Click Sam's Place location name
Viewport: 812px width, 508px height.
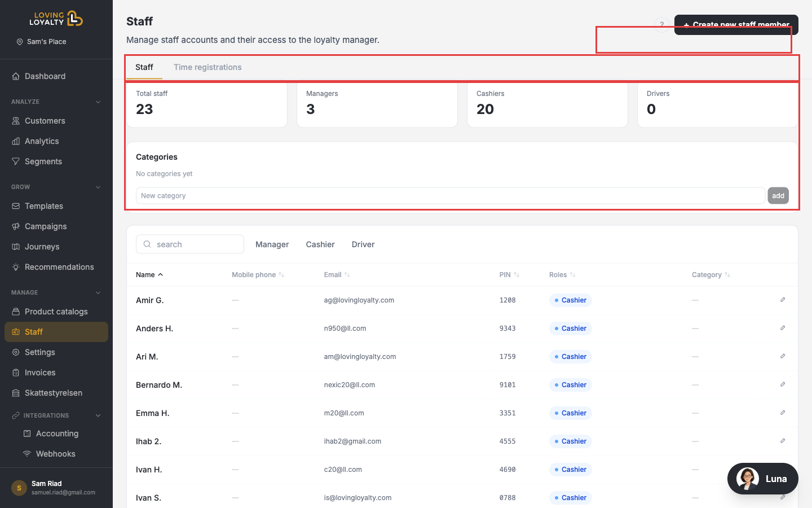click(x=47, y=42)
